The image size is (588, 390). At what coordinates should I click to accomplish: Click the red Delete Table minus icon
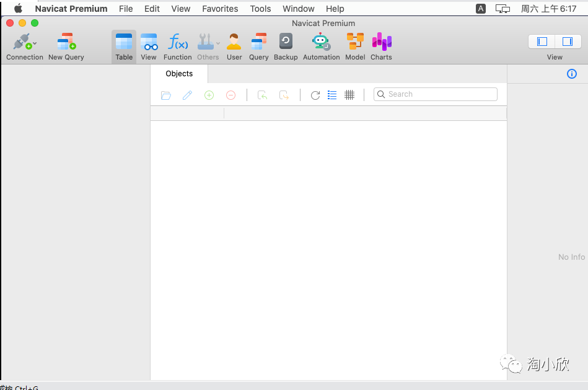pos(231,95)
